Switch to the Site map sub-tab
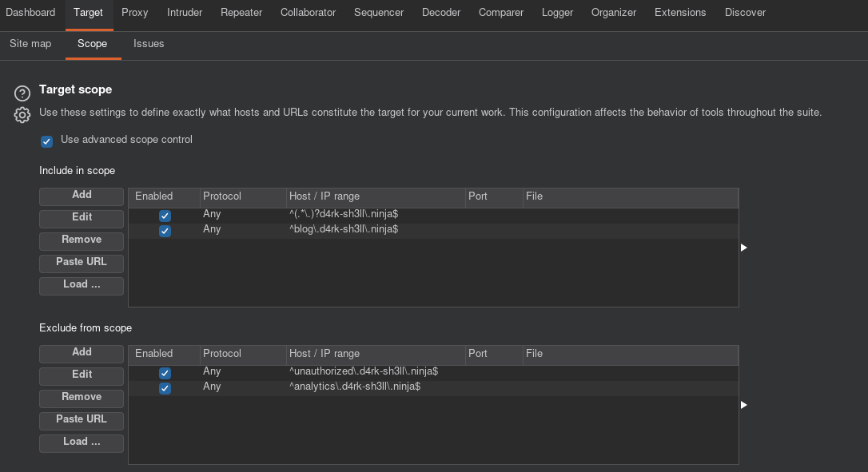The height and width of the screenshot is (472, 868). tap(30, 44)
